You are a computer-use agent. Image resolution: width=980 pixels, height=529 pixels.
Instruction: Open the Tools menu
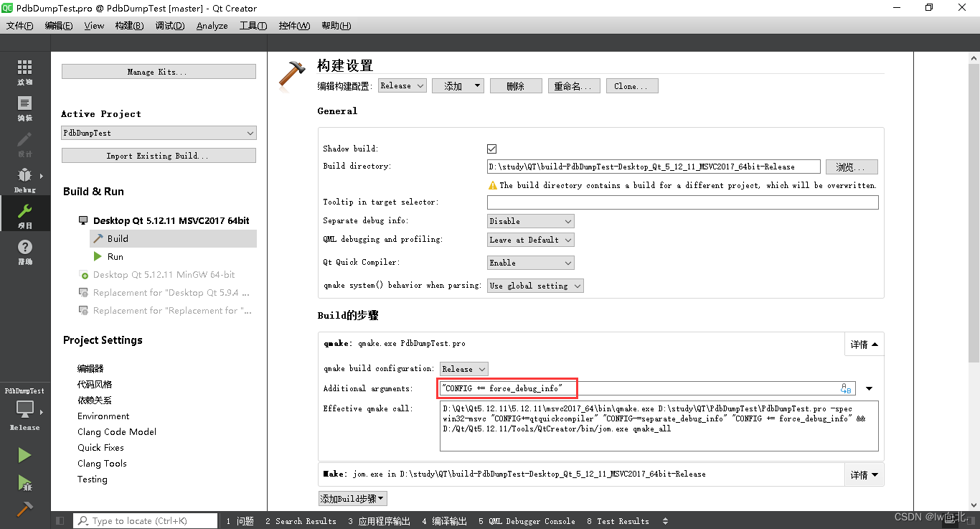click(253, 26)
